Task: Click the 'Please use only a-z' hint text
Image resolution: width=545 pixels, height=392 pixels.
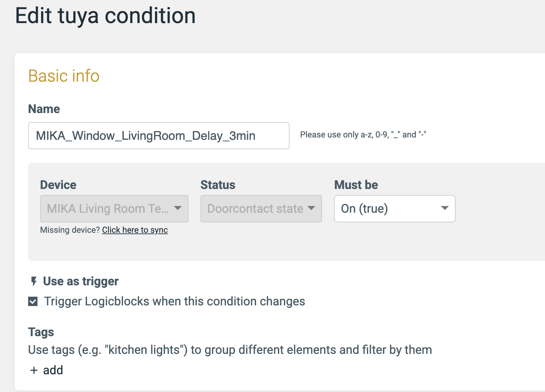Action: pyautogui.click(x=363, y=135)
